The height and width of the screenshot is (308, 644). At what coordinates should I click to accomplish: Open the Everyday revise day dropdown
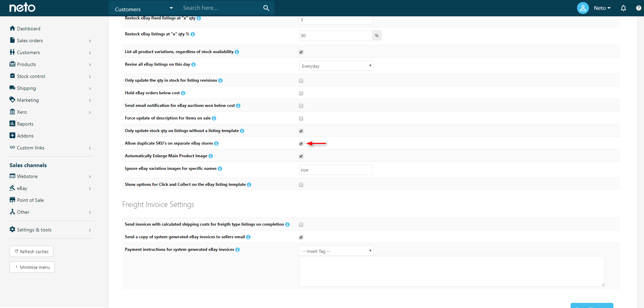[x=336, y=66]
